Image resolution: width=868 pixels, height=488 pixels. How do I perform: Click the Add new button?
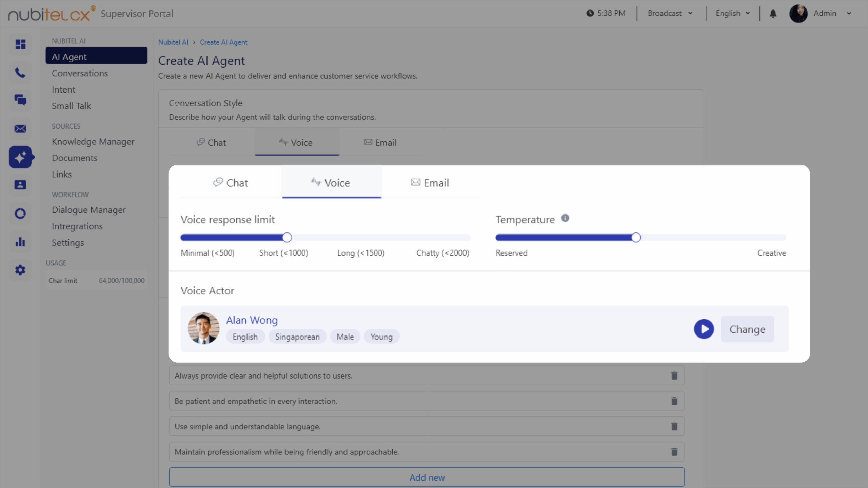427,477
